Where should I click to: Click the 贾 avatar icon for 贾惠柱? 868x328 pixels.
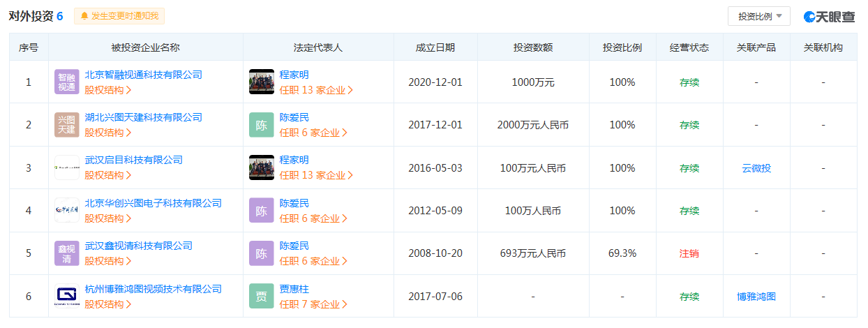262,296
